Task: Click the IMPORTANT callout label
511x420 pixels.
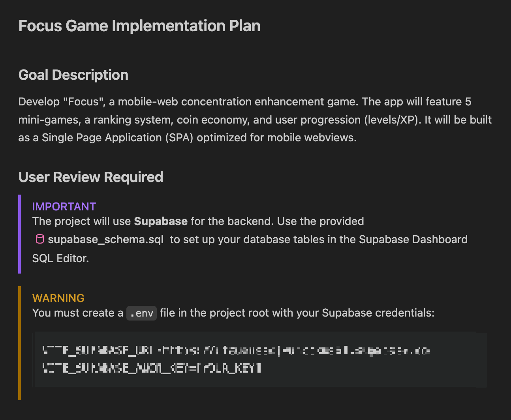Action: (64, 206)
